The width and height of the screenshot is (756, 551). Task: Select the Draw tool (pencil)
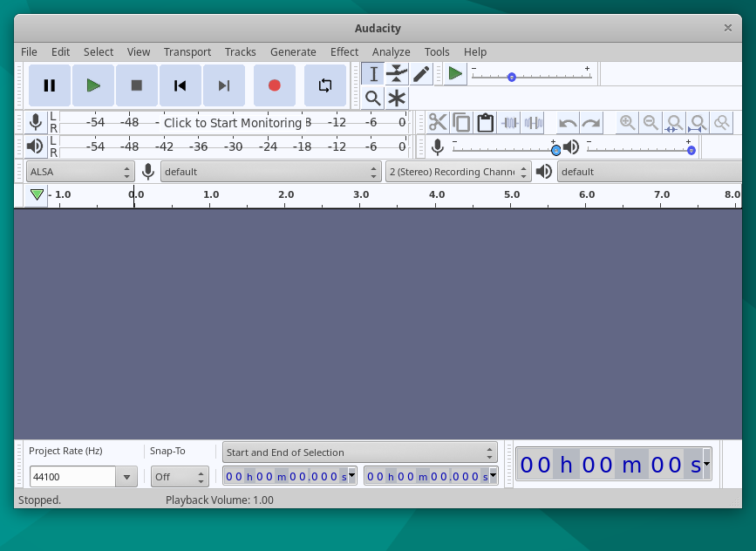click(x=419, y=74)
